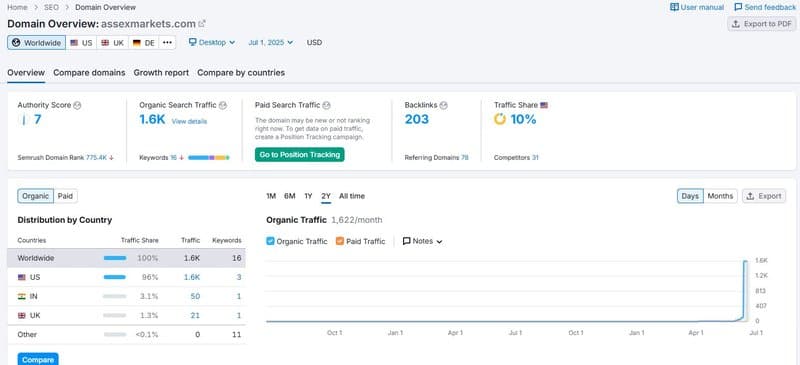Select the All time range
The image size is (800, 365).
point(352,196)
